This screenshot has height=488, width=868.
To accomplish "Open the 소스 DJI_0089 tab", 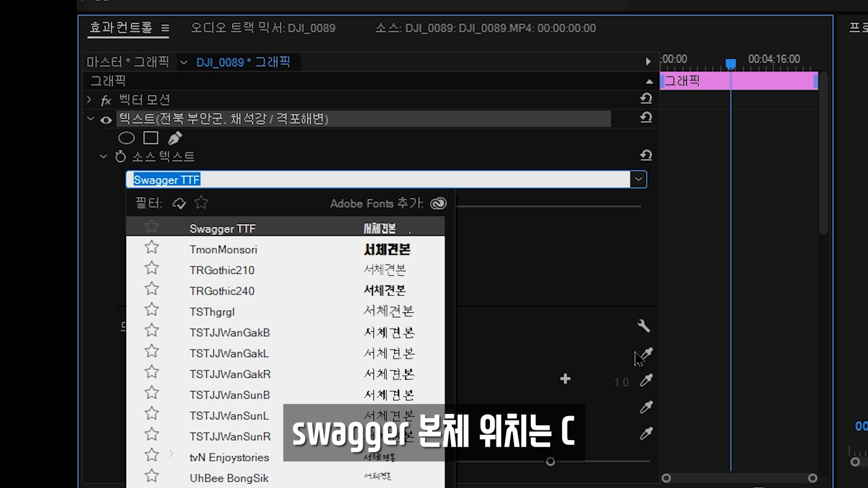I will (486, 28).
